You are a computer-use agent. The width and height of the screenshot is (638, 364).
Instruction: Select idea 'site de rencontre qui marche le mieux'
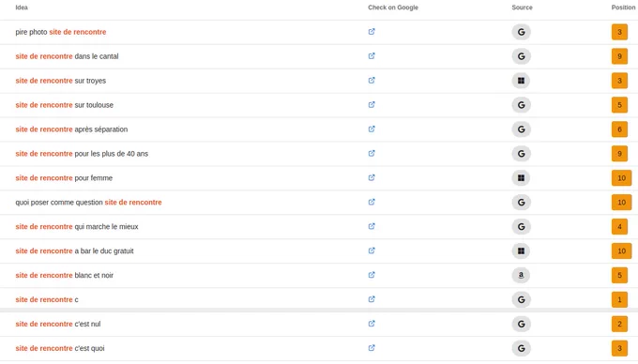point(77,226)
